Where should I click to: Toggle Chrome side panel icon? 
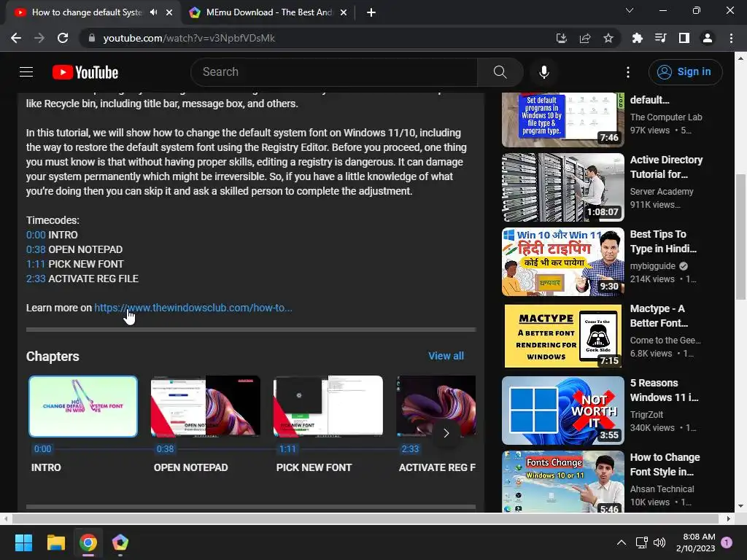click(x=684, y=38)
